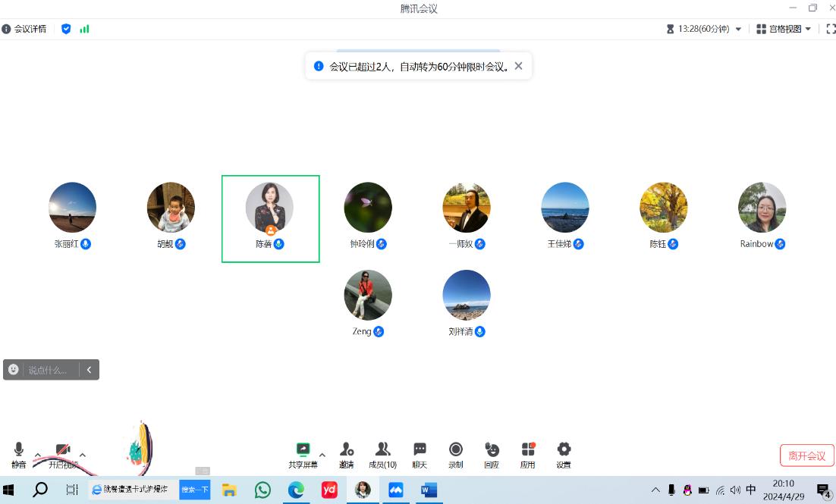Open the 邀请 invite icon
The image size is (836, 504).
[347, 449]
